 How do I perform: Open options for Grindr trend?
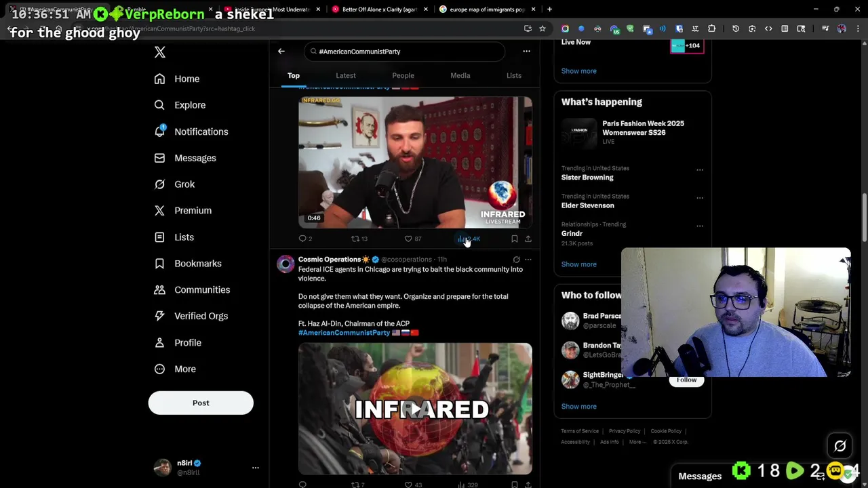[700, 226]
